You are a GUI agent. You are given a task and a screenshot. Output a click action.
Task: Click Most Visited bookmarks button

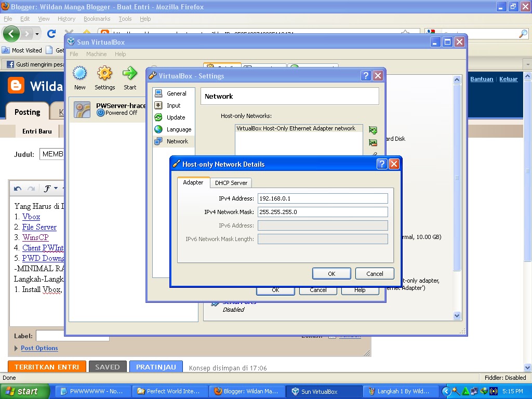22,50
